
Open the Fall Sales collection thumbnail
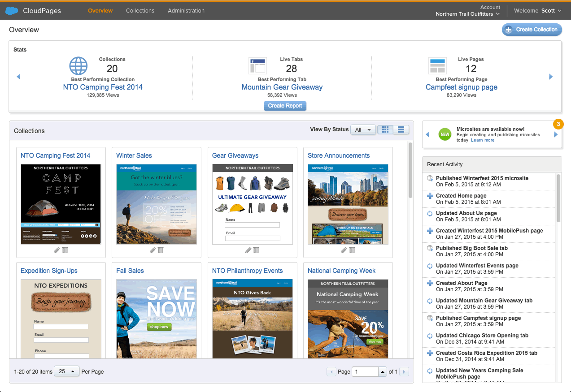(x=157, y=319)
